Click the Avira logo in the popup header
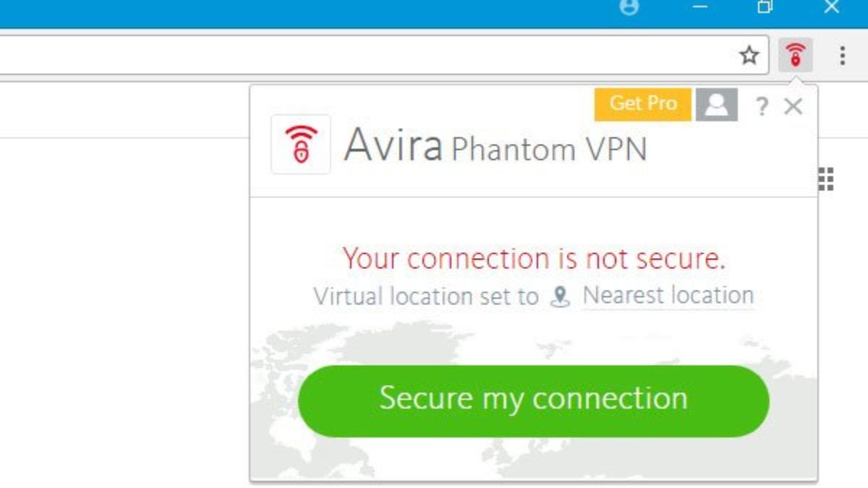 point(301,145)
